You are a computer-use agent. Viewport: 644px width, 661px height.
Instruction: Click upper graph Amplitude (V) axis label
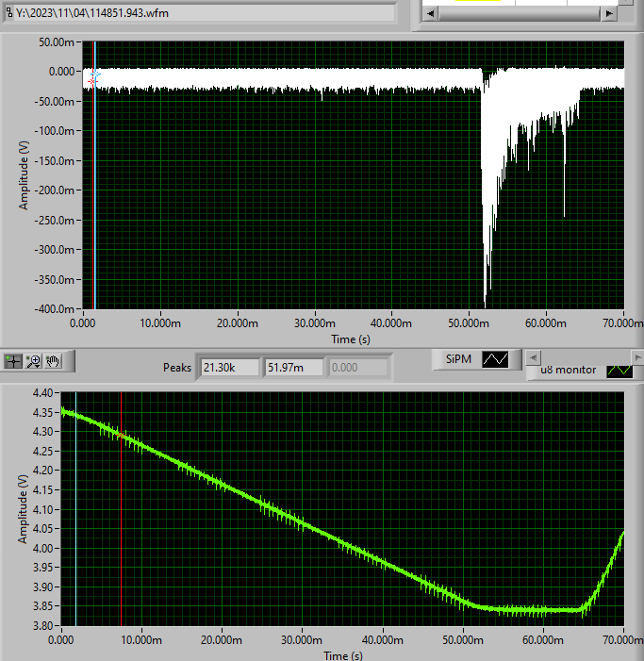pyautogui.click(x=24, y=175)
